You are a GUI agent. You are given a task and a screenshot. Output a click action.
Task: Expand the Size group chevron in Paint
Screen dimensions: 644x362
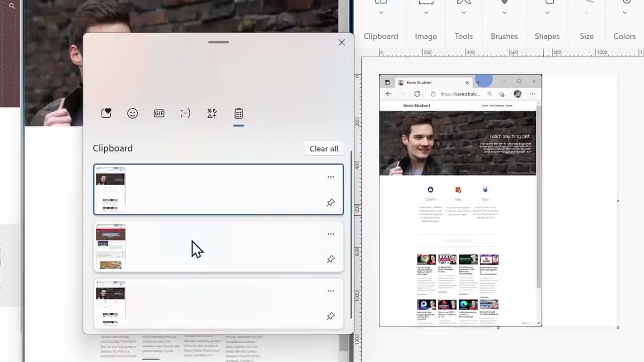click(587, 13)
